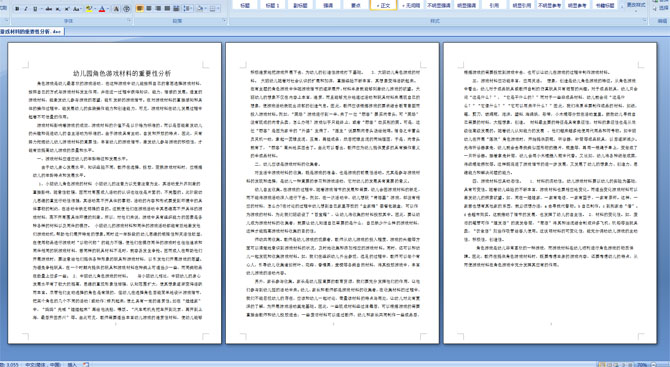
Task: Open the line spacing dropdown
Action: pos(188,9)
